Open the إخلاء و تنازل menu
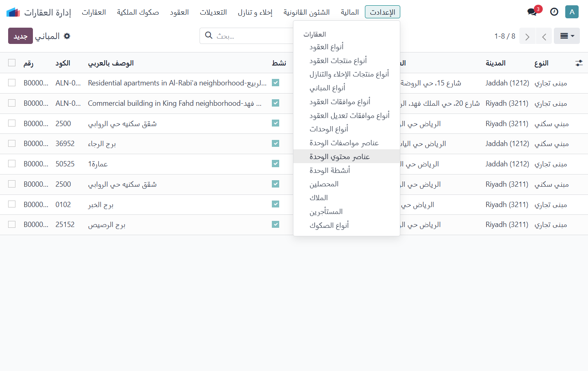The height and width of the screenshot is (371, 588). [255, 12]
